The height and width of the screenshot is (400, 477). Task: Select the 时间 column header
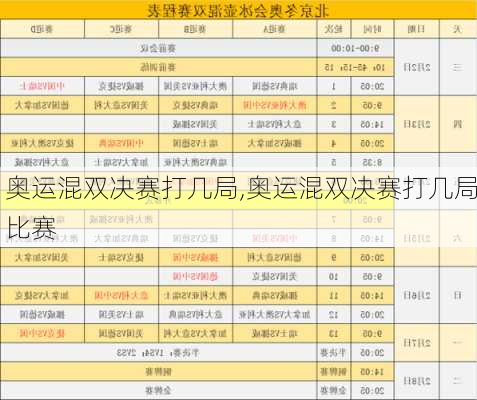click(372, 29)
